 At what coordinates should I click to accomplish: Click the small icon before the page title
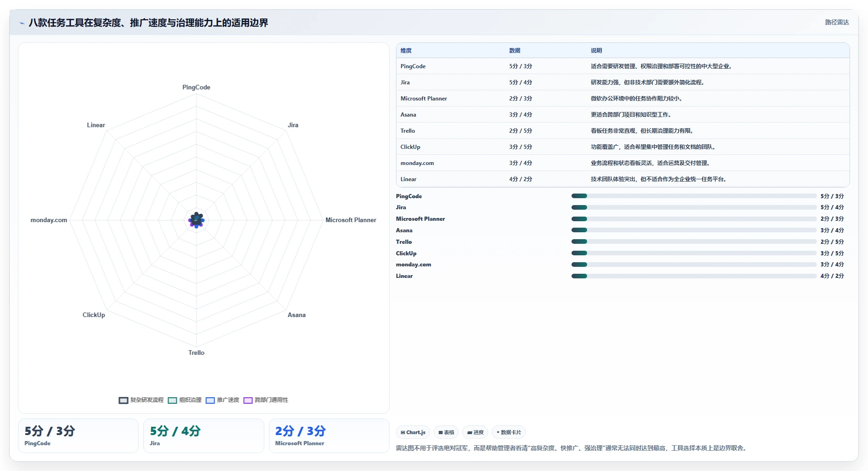pyautogui.click(x=22, y=23)
